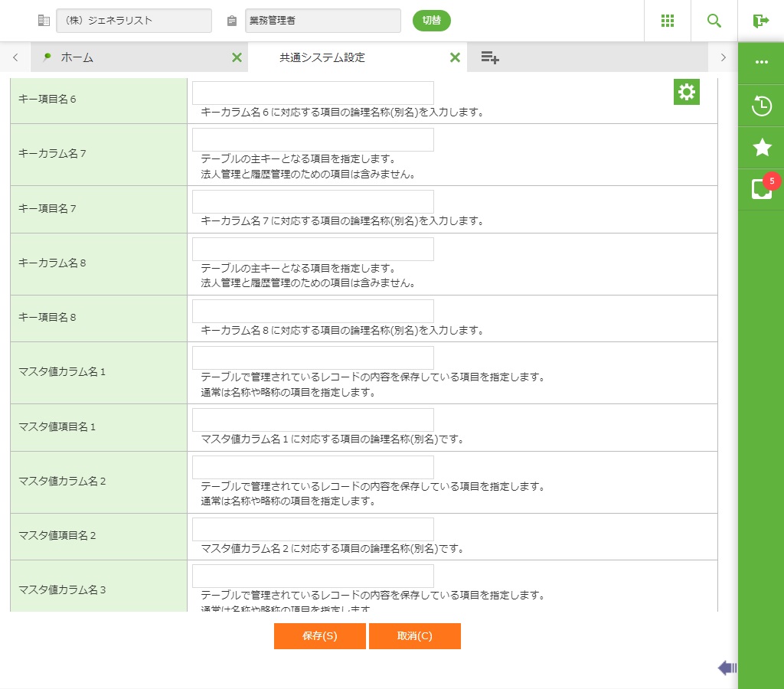Click the マスタ値カラム名1 input field

coord(312,358)
